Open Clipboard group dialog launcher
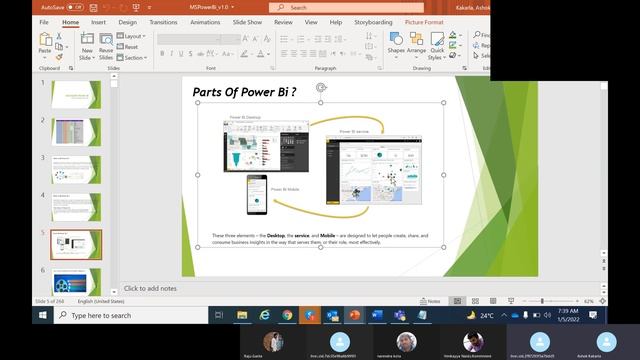 [x=71, y=68]
